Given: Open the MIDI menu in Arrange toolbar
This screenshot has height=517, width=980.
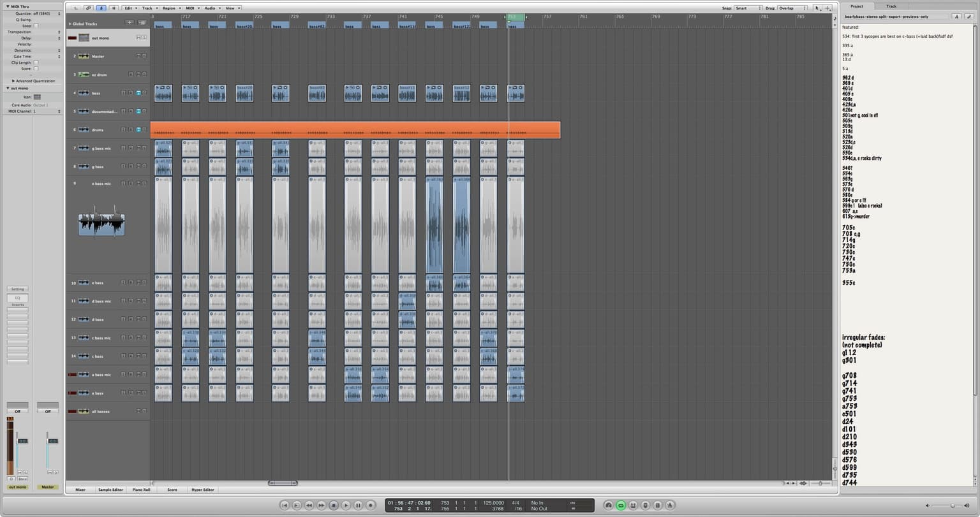Looking at the screenshot, I should (191, 8).
